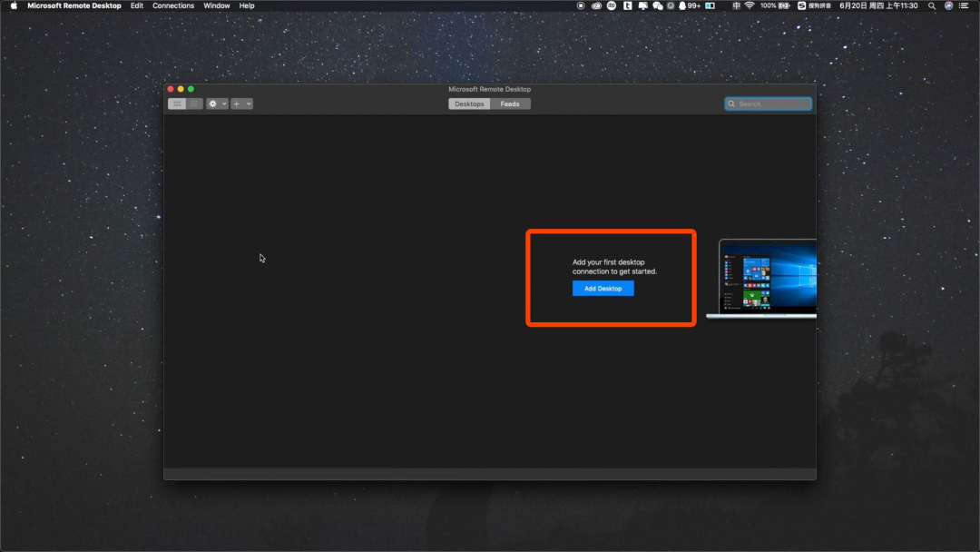Select the Desktops tab
980x552 pixels.
coord(469,103)
